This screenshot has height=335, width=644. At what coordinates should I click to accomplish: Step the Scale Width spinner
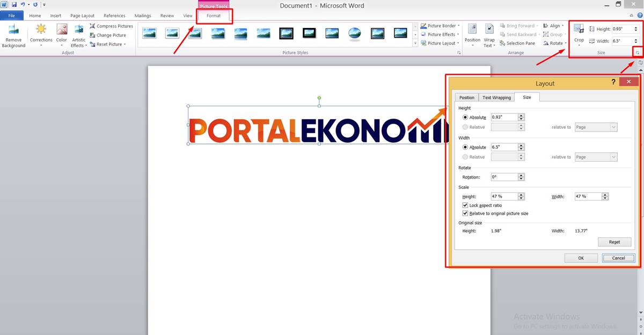click(605, 196)
